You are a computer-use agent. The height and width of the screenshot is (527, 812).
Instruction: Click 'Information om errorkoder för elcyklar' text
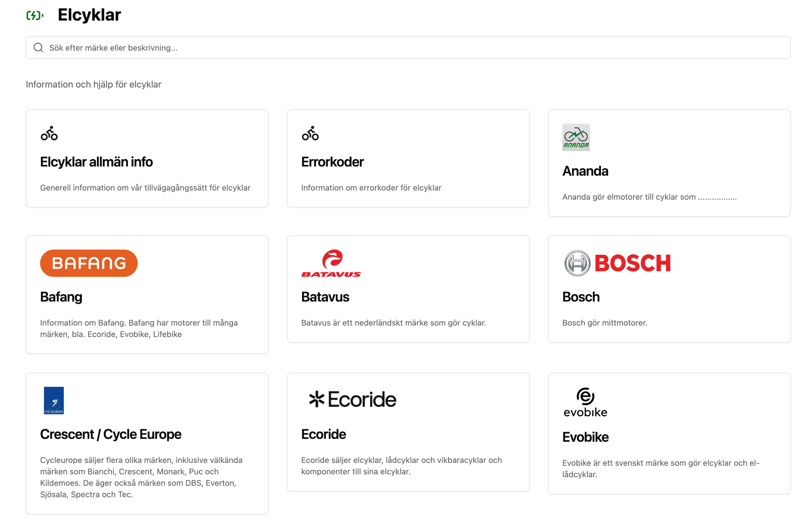[371, 188]
